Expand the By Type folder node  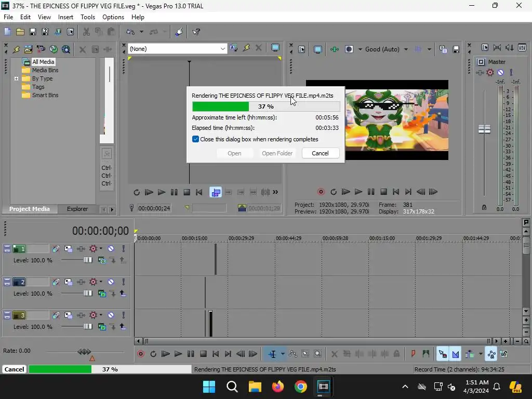point(16,79)
